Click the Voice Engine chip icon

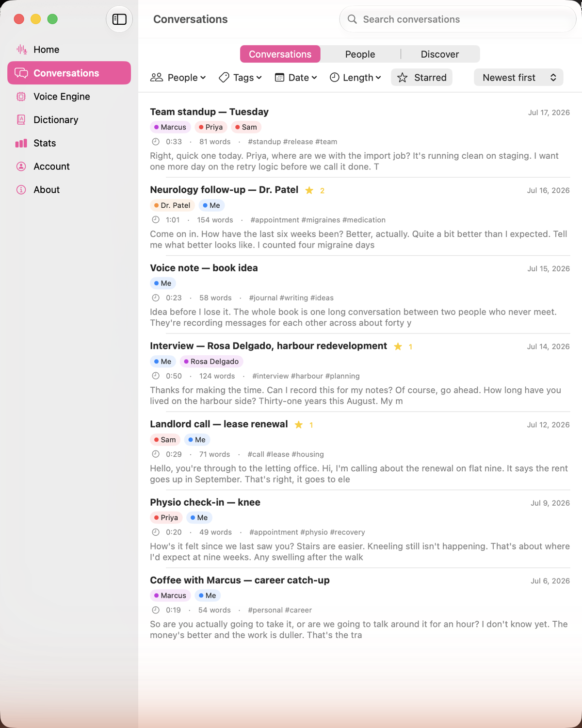(x=21, y=97)
